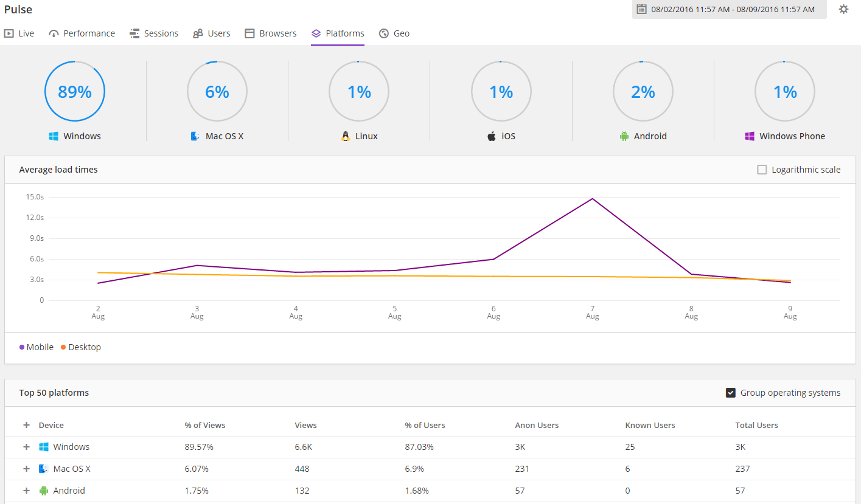The height and width of the screenshot is (504, 861).
Task: Select the Linux penguin icon
Action: pos(344,136)
